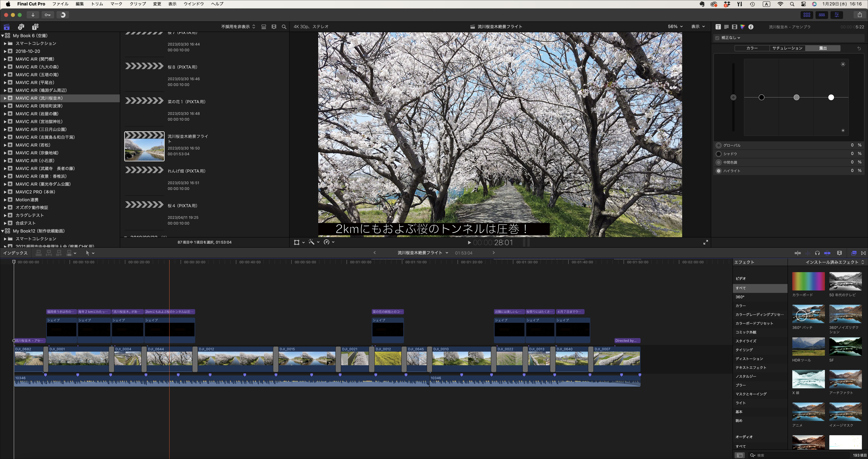Collapse the My Book 6 library triangle
Screen dimensions: 868x459
pos(3,36)
